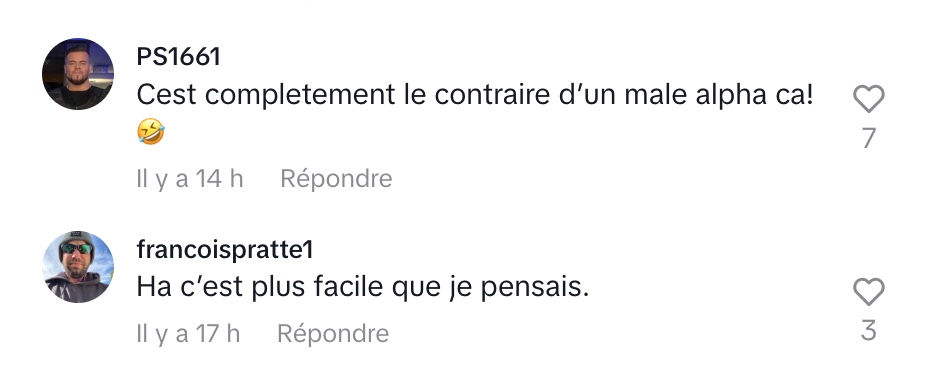Select the comment 'Ha c'est plus facile que je pensais.'
The height and width of the screenshot is (370, 938).
(363, 288)
